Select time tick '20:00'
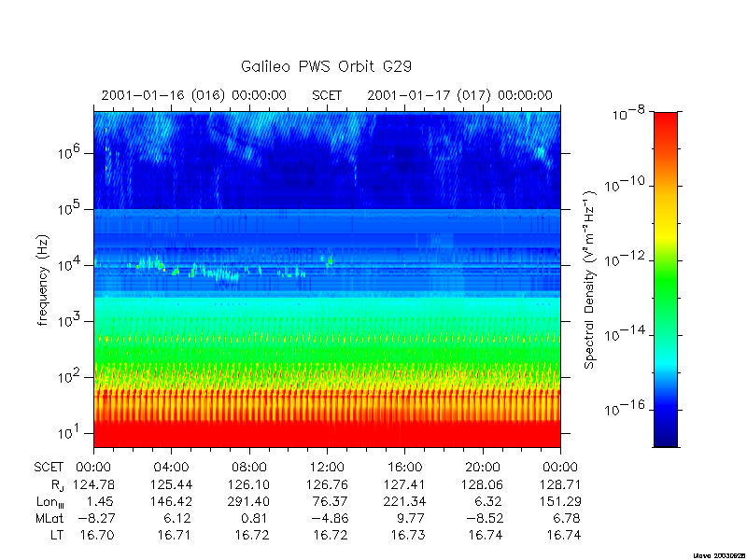This screenshot has height=560, width=747. [483, 468]
